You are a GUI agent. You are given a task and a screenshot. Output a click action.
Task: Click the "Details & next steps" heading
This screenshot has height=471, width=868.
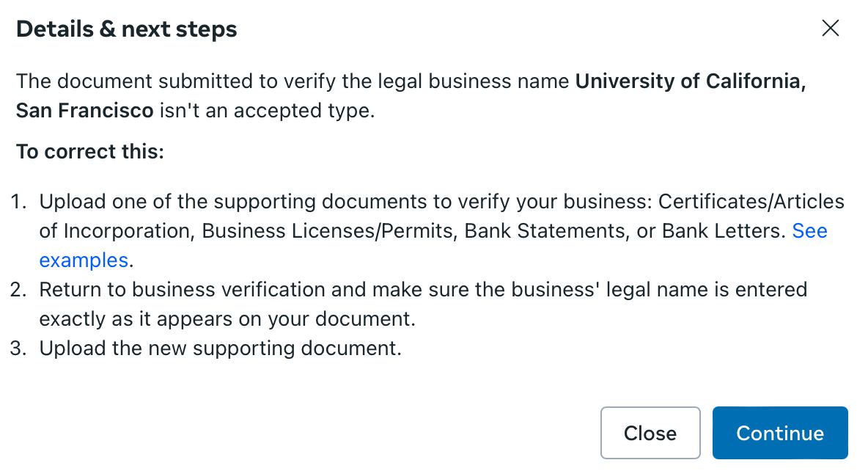click(127, 29)
